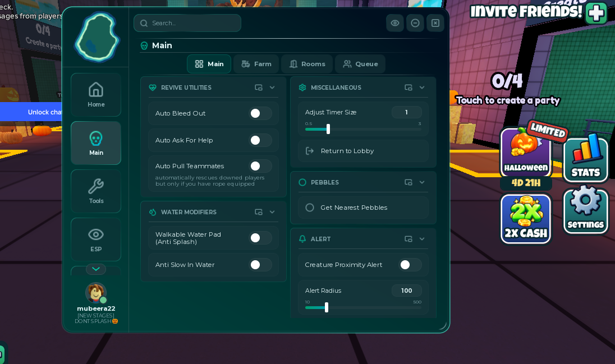Open the Tools wrench section
The height and width of the screenshot is (364, 615).
[96, 191]
